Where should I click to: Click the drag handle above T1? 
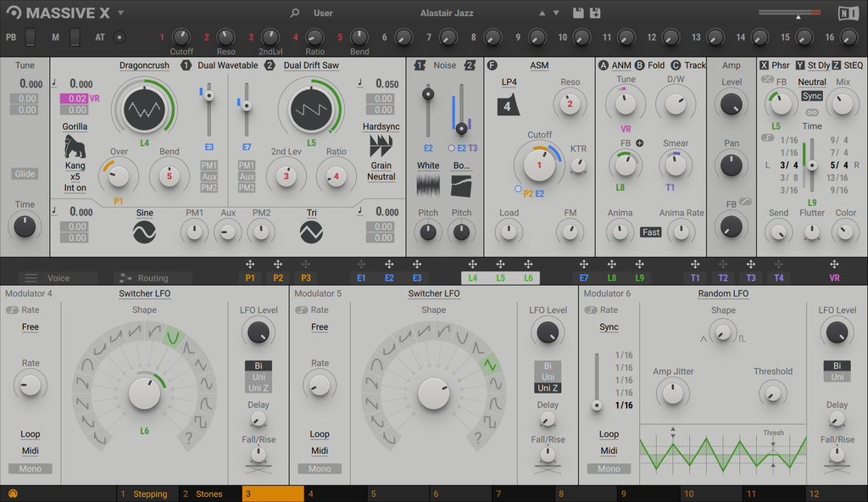(x=695, y=265)
